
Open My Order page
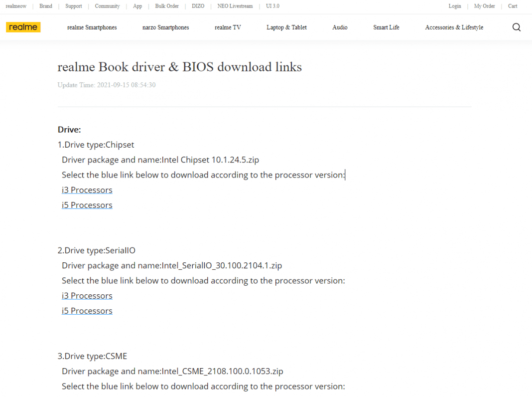tap(484, 6)
